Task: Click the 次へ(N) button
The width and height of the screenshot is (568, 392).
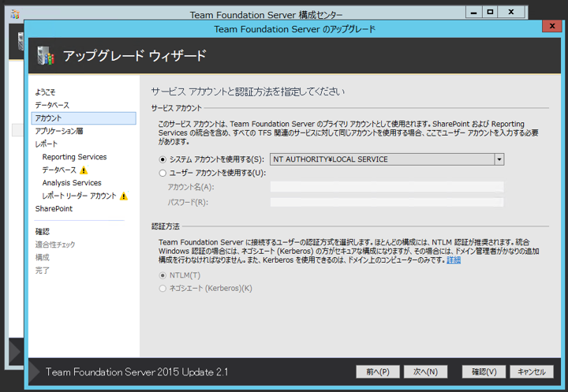Action: click(x=426, y=371)
